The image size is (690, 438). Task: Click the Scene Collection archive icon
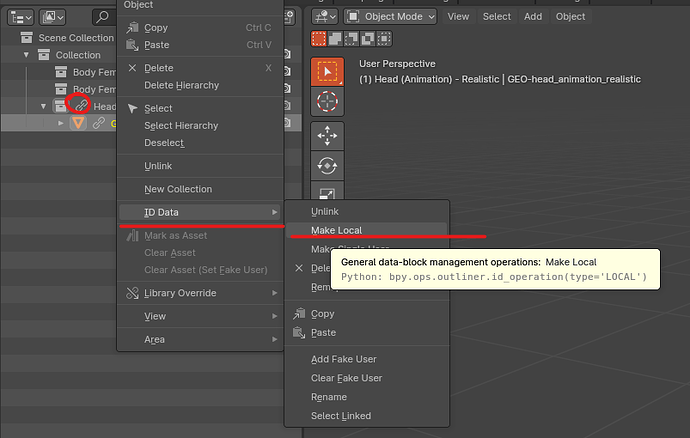coord(26,38)
